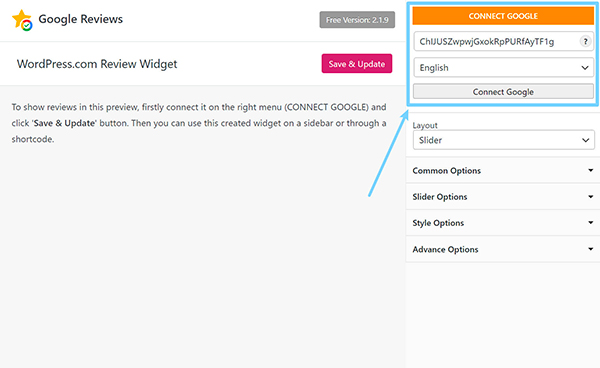Screen dimensions: 600x368
Task: Expand the Style Options section
Action: click(x=503, y=223)
